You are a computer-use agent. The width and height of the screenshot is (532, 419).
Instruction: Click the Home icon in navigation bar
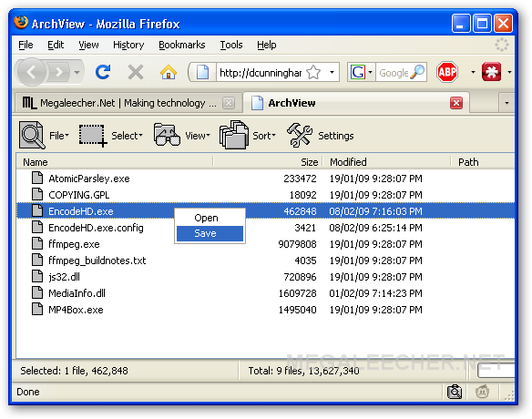[169, 72]
